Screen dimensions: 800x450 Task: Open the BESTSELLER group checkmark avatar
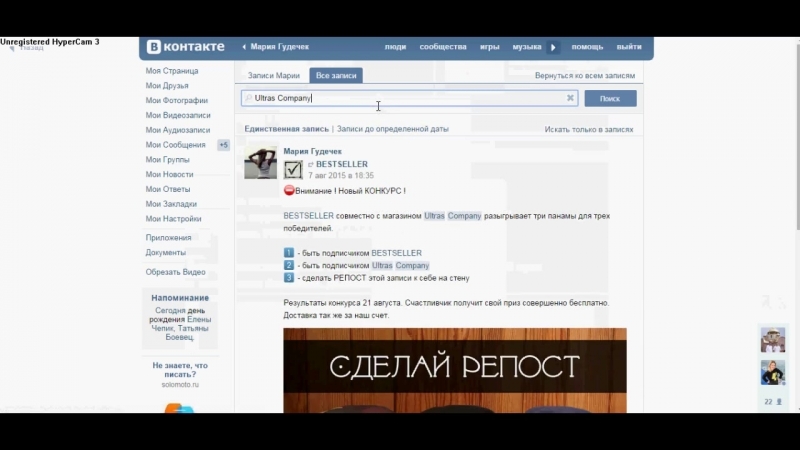tap(293, 169)
